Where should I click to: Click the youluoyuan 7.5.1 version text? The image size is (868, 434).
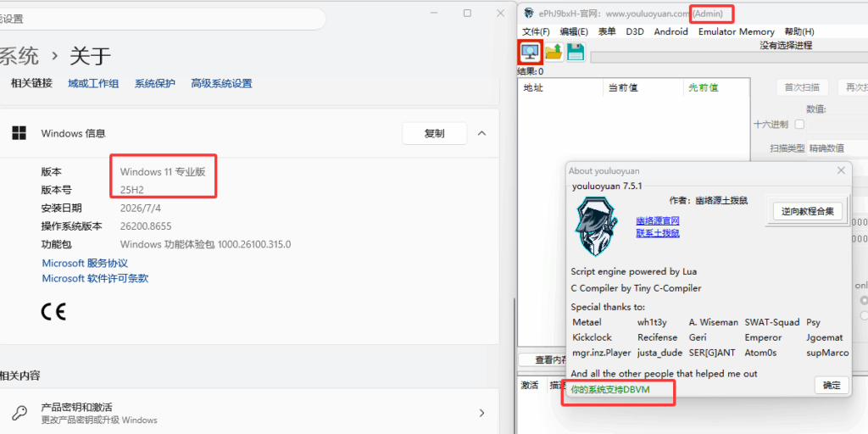607,186
